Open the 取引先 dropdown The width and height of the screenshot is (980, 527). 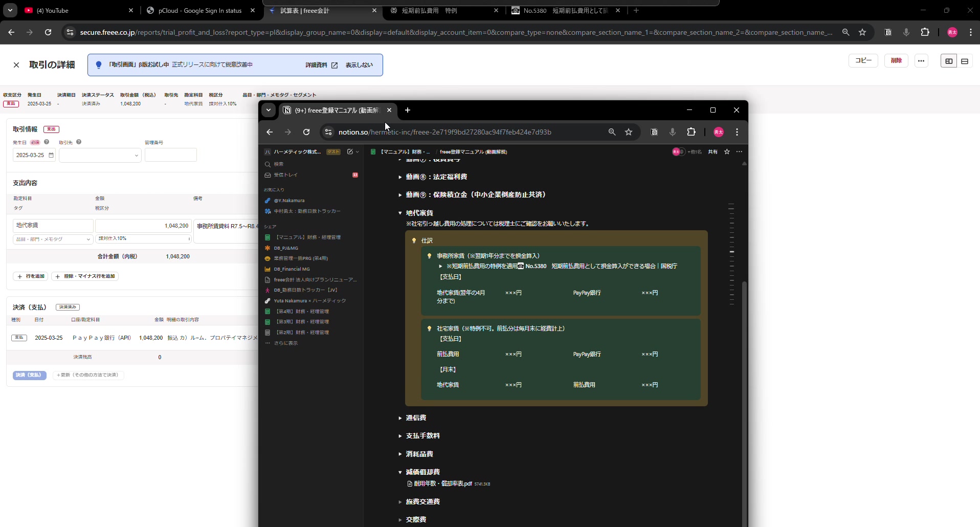pos(100,155)
